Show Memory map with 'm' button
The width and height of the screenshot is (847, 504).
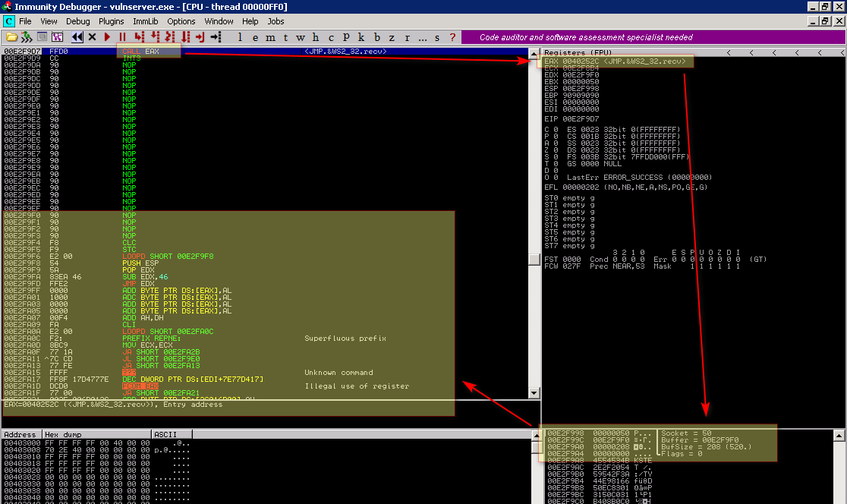[x=270, y=36]
